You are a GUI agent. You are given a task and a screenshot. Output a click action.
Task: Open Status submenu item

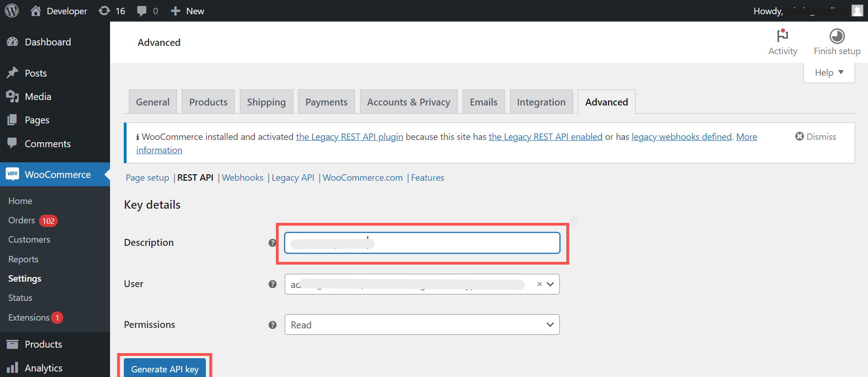[x=20, y=298]
